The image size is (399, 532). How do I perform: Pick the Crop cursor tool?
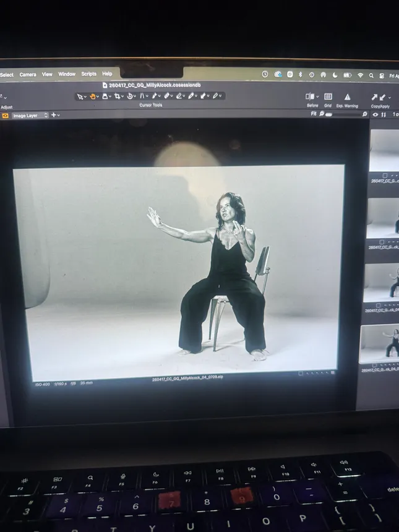tap(117, 97)
